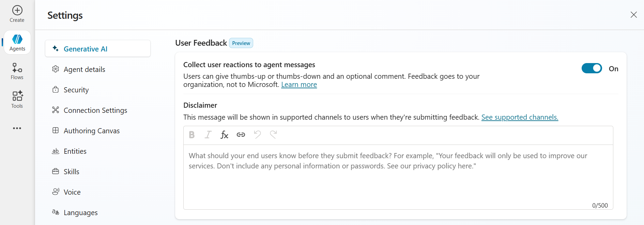Open the Agent details settings
Screen dimensions: 644x225
pyautogui.click(x=84, y=69)
